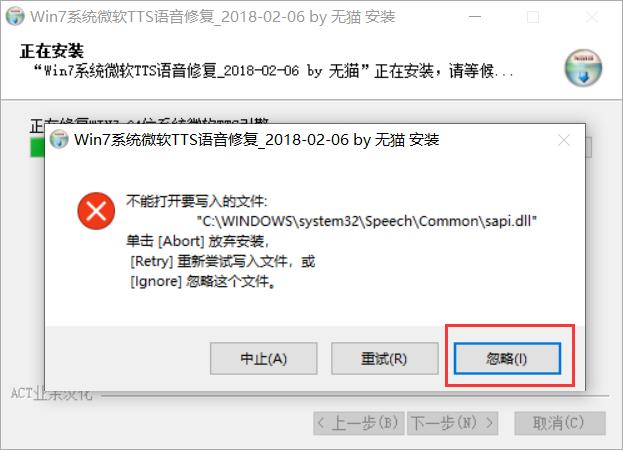Click the 忽略(I) ignore button

click(x=507, y=359)
